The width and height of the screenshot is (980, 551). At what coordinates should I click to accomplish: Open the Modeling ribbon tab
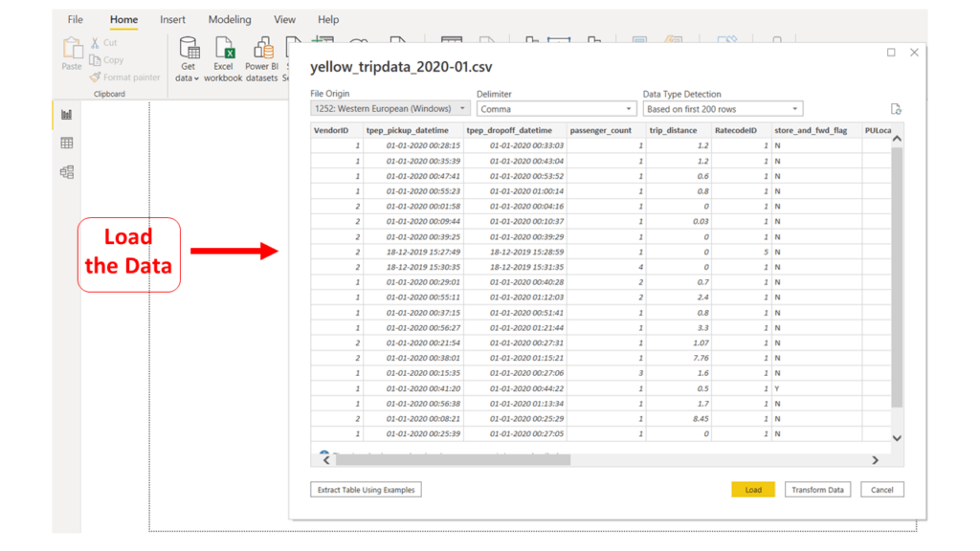pyautogui.click(x=230, y=19)
